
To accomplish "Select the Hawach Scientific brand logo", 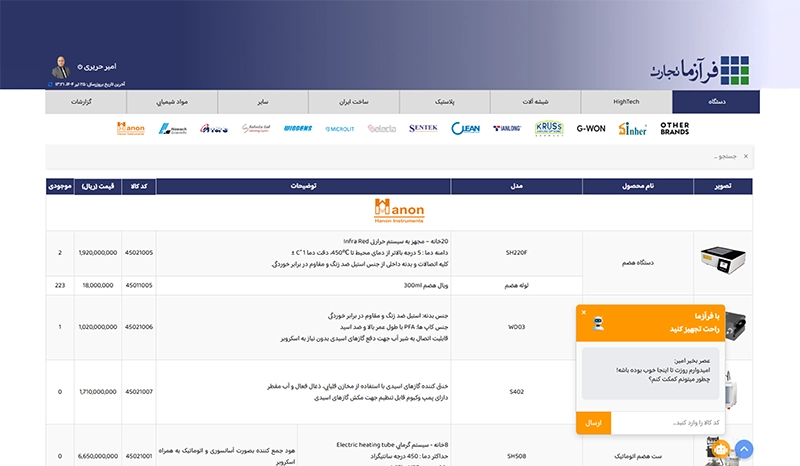I will pyautogui.click(x=172, y=129).
